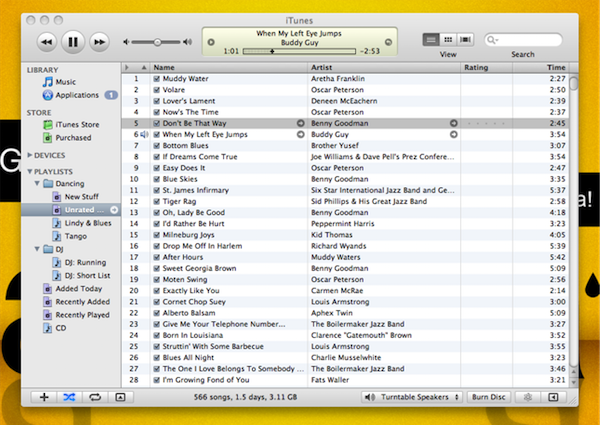Collapse the PLAYLISTS section

[29, 171]
